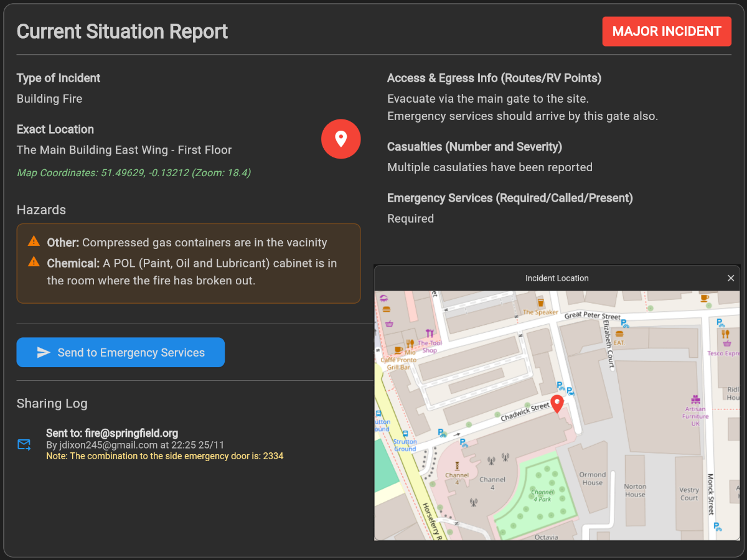Click The Speaker pub icon on map
The image size is (747, 560).
(x=540, y=302)
